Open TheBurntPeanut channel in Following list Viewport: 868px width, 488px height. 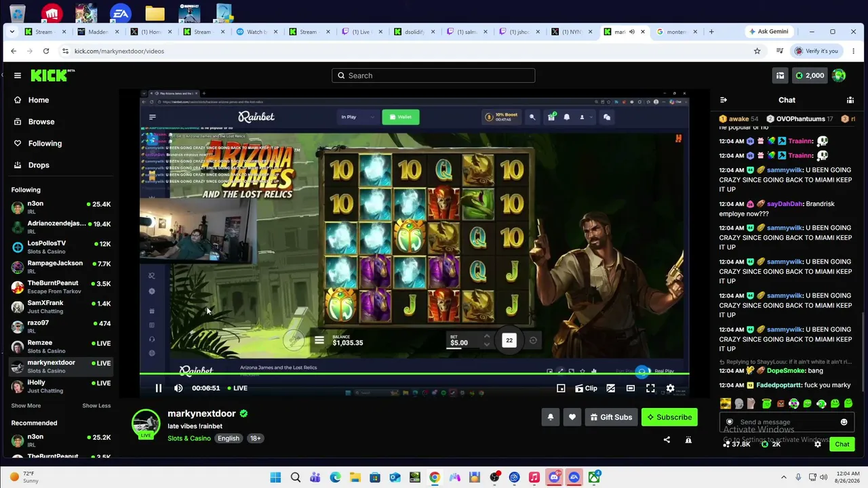click(x=60, y=287)
